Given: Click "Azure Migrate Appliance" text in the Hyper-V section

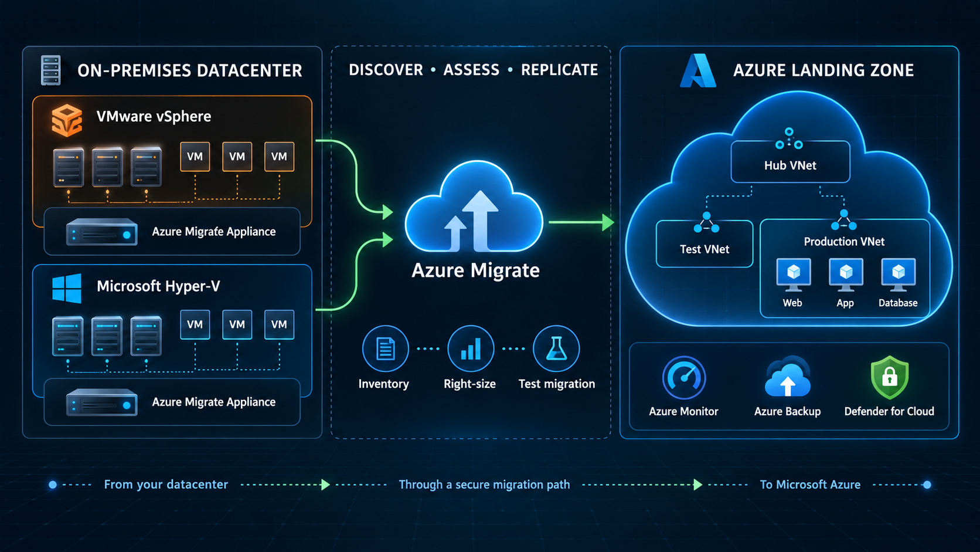Looking at the screenshot, I should pos(213,402).
